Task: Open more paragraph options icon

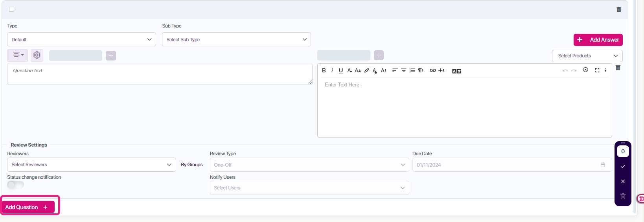Action: (421, 71)
